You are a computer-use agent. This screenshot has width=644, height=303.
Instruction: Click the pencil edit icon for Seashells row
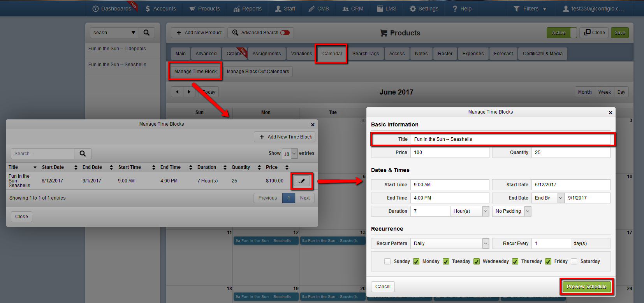302,181
